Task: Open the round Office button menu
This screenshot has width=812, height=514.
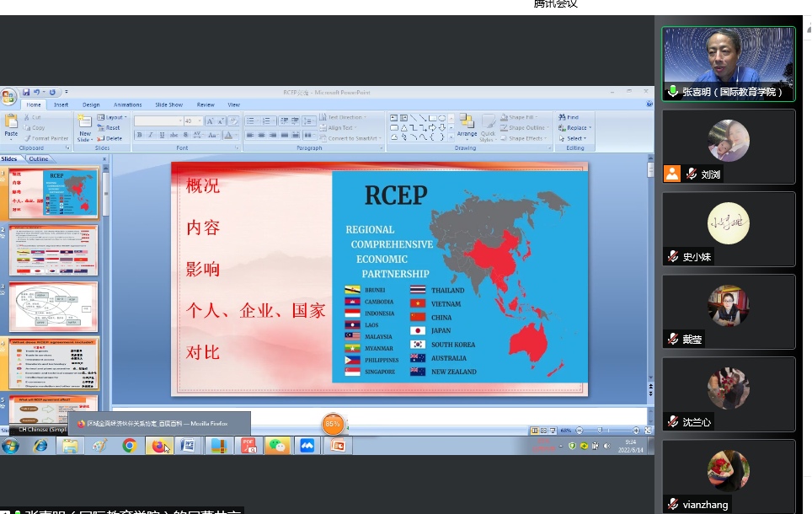Action: (x=8, y=97)
